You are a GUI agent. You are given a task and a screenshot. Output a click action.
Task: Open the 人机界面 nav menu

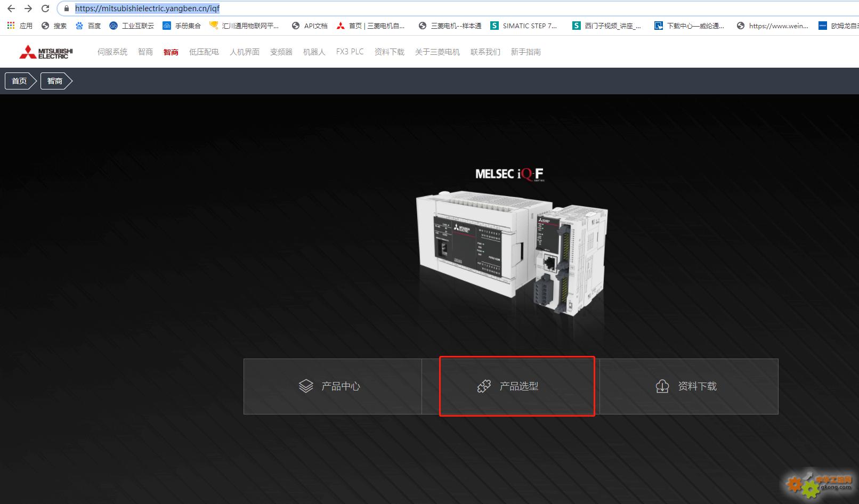point(245,52)
